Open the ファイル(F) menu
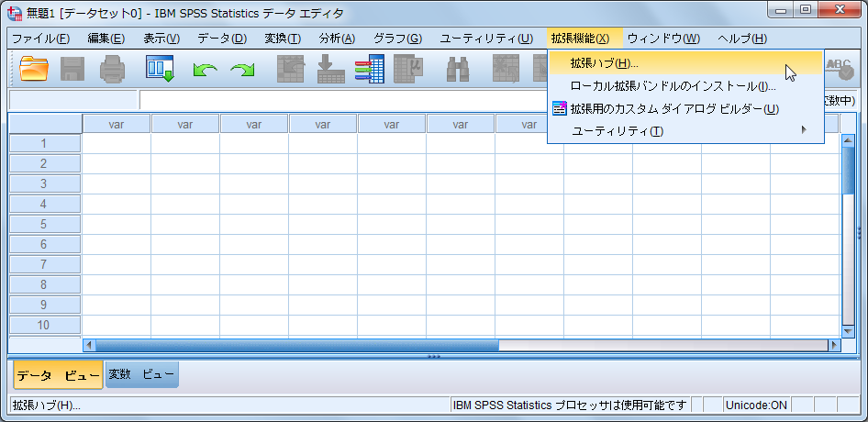Image resolution: width=868 pixels, height=422 pixels. [x=41, y=39]
